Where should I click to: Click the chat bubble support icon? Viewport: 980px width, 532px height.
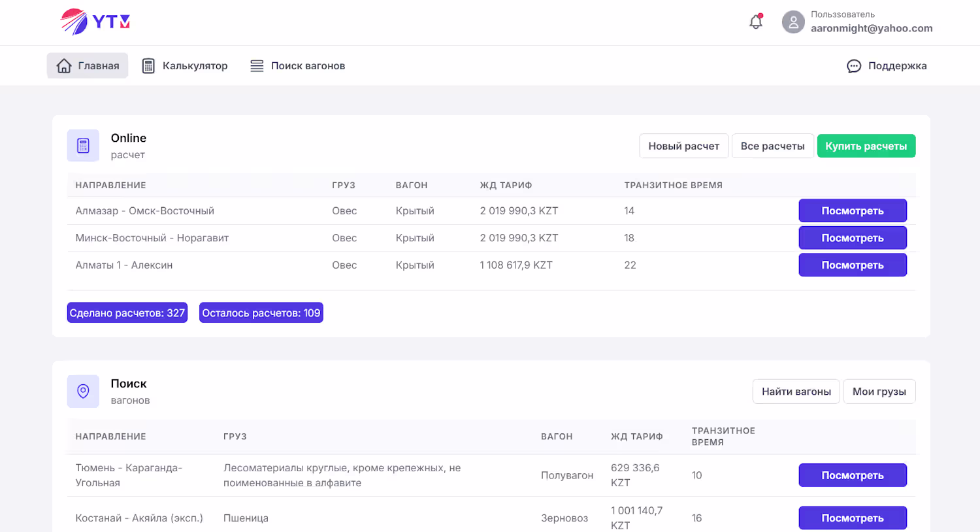click(x=854, y=66)
